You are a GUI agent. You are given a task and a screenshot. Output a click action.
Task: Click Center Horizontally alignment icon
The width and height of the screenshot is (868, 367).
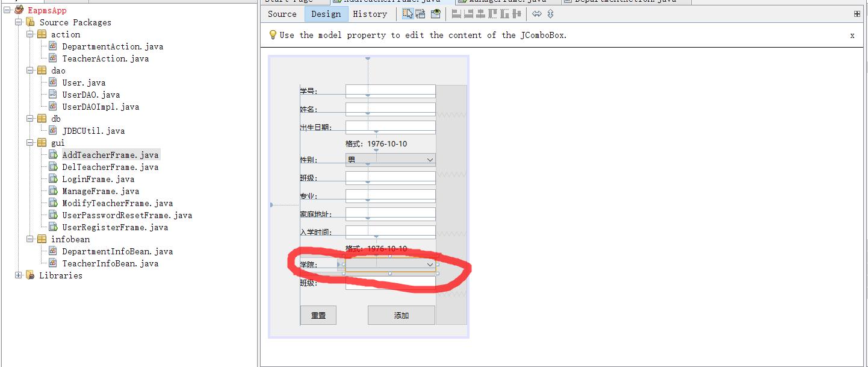pos(480,14)
